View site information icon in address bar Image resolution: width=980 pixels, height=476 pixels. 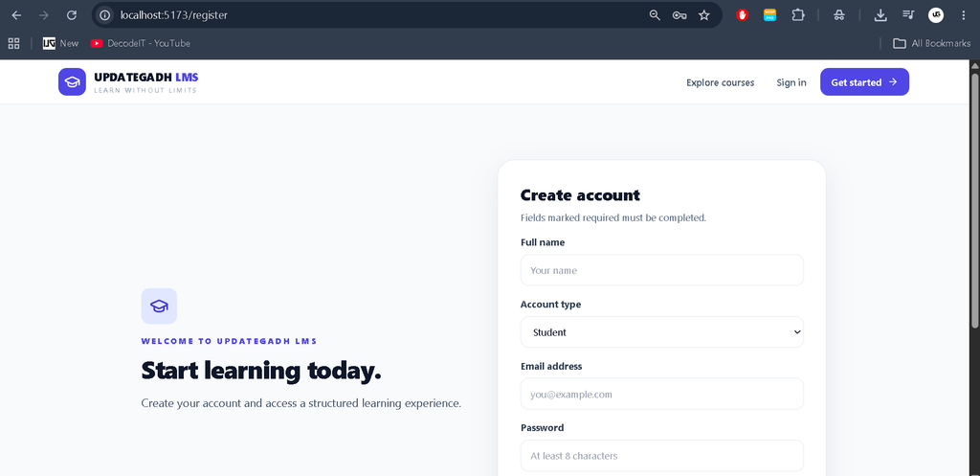(x=105, y=15)
